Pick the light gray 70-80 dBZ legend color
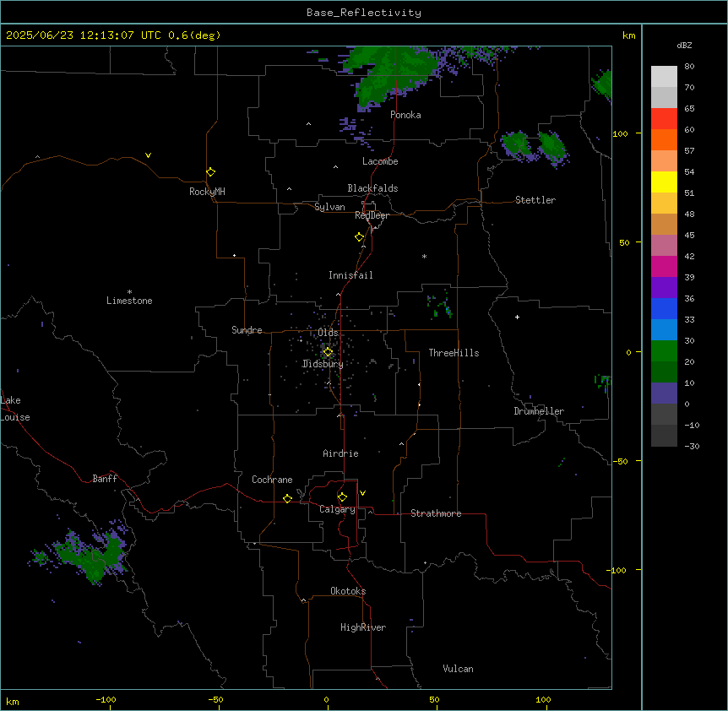 pyautogui.click(x=664, y=77)
